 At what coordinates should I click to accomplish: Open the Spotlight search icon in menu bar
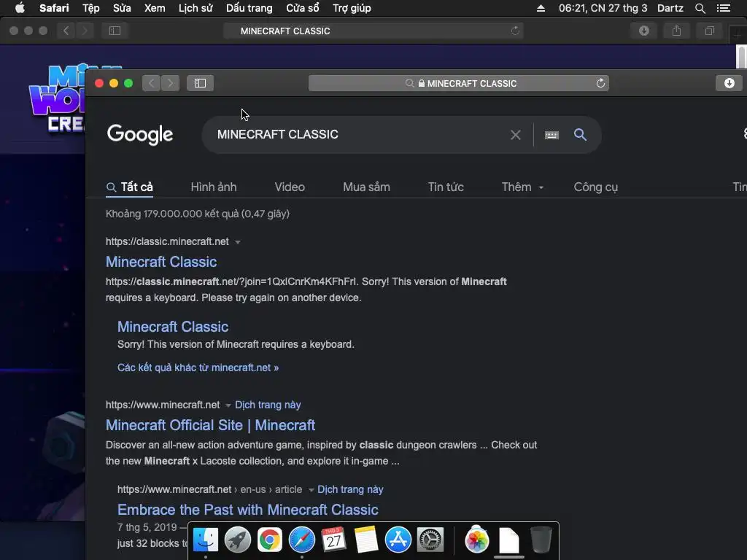[700, 8]
